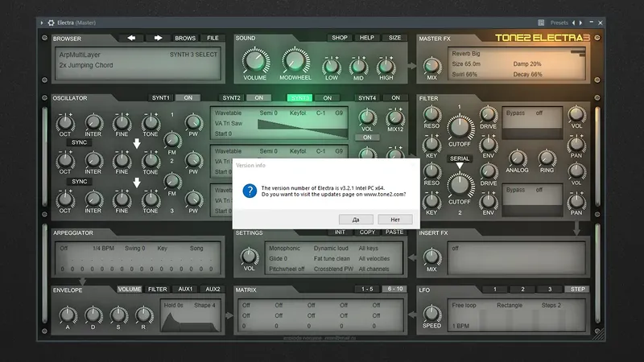Toggle the ON button below oscillator VOL knob
Image resolution: width=644 pixels, height=362 pixels.
pos(367,137)
